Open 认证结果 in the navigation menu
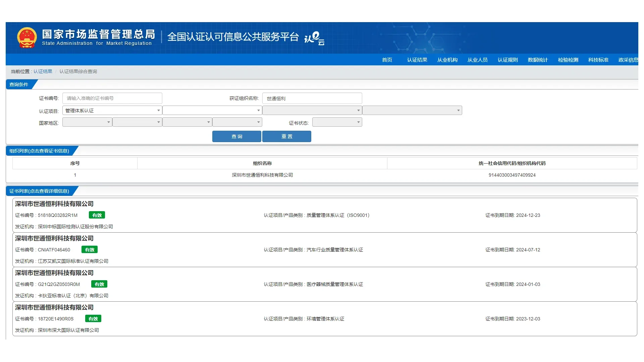Viewport: 644px width, 362px height. coord(417,60)
